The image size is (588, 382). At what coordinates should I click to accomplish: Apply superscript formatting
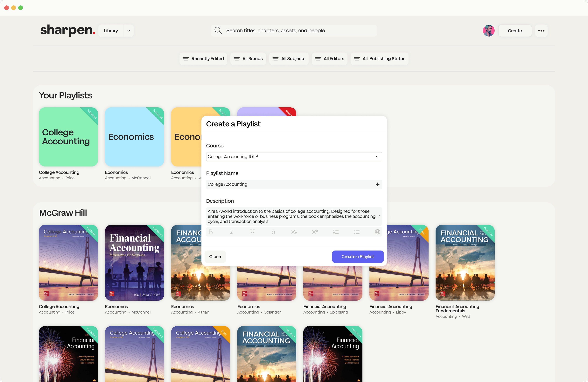pos(315,232)
